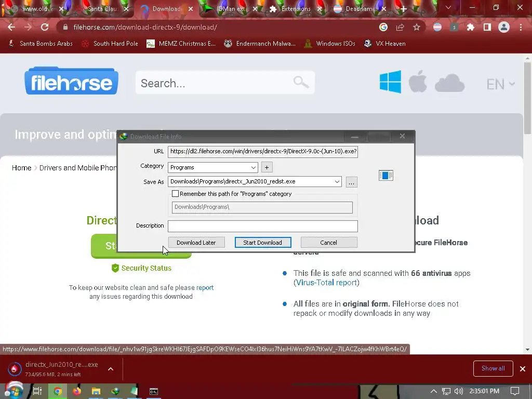Click the Start Download button

(262, 243)
